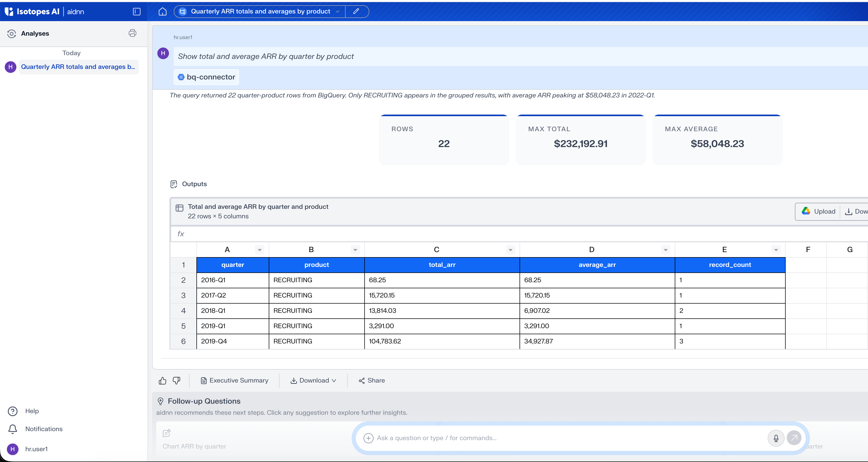Open column A filter dropdown
The image size is (868, 462).
point(260,250)
